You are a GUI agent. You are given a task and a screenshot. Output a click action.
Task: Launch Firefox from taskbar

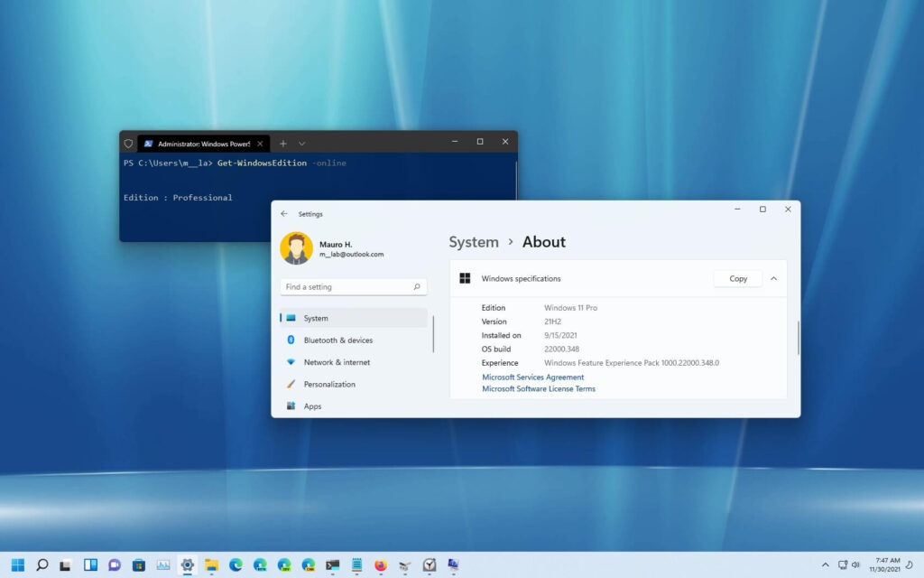click(x=381, y=565)
